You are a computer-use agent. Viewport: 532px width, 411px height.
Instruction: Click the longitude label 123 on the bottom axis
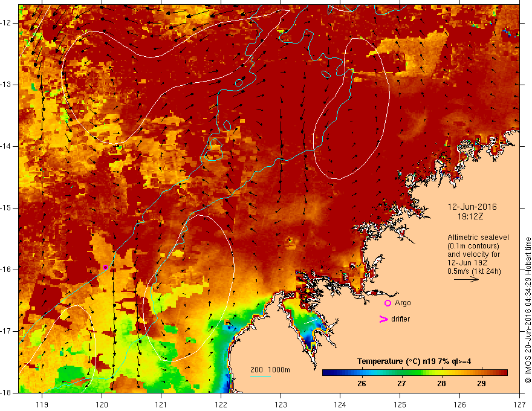281,404
